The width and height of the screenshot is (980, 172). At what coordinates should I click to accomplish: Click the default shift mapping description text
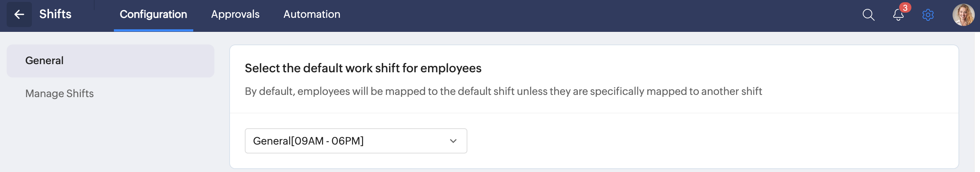pyautogui.click(x=503, y=91)
